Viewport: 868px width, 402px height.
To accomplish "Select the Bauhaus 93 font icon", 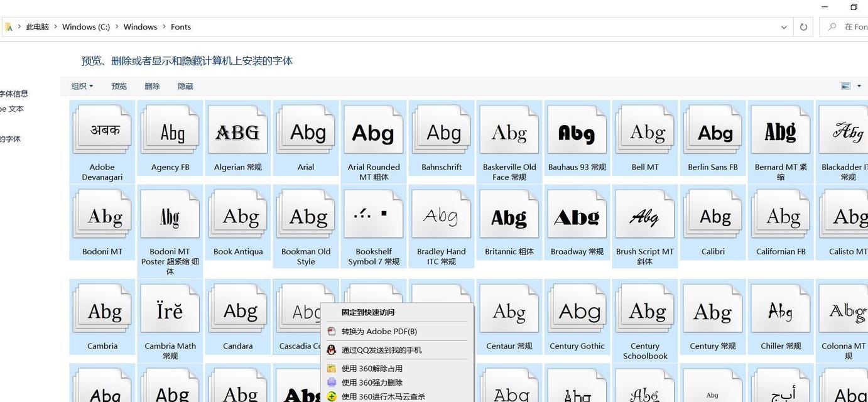I will pyautogui.click(x=577, y=129).
